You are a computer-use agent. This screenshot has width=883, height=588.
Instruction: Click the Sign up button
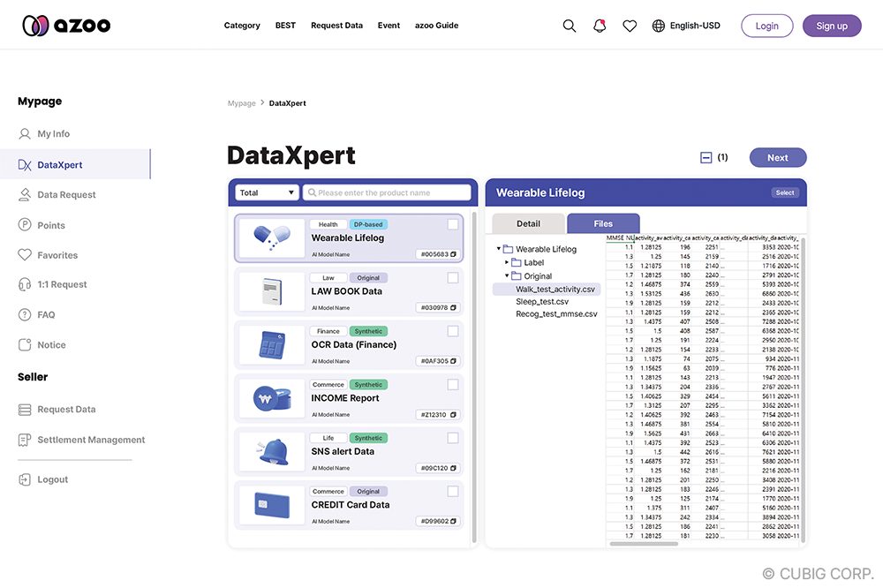[x=832, y=26]
